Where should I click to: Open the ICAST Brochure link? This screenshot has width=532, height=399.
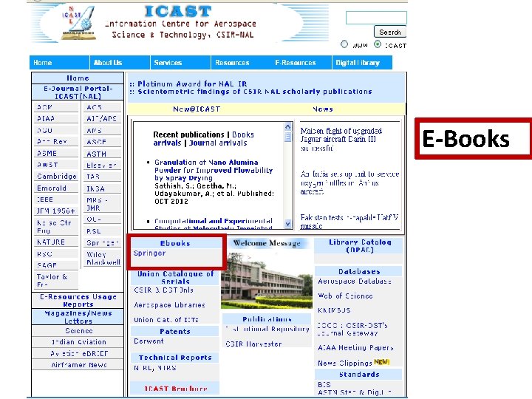click(175, 389)
